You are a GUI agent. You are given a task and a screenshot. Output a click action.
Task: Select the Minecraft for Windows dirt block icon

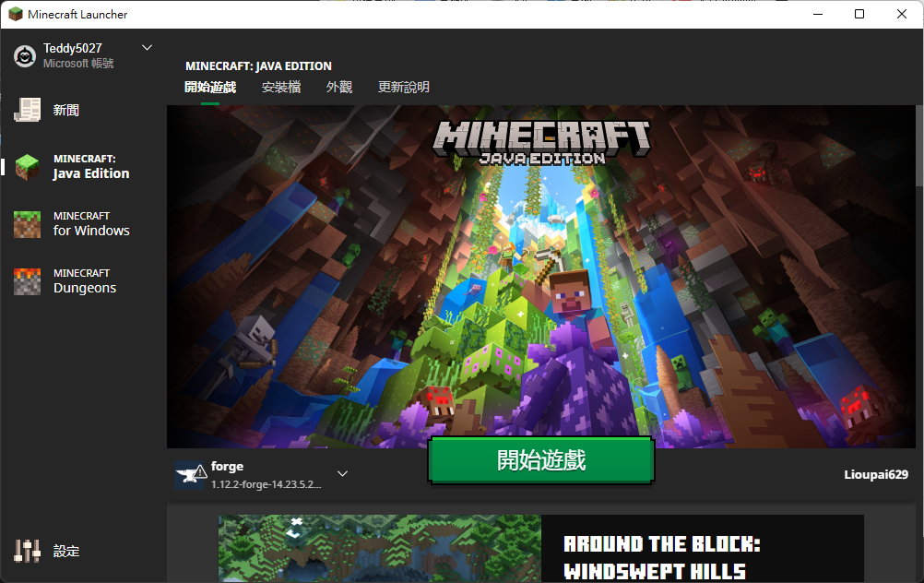[x=27, y=224]
